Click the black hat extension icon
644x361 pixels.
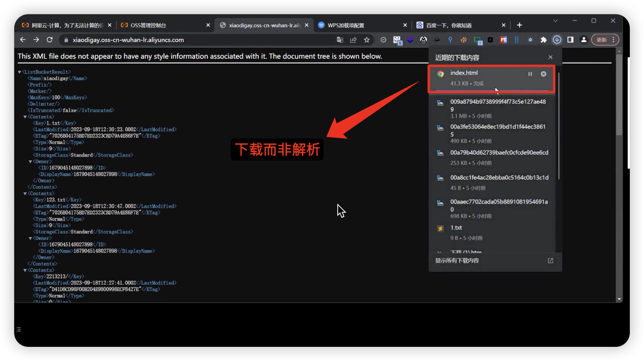click(x=437, y=40)
